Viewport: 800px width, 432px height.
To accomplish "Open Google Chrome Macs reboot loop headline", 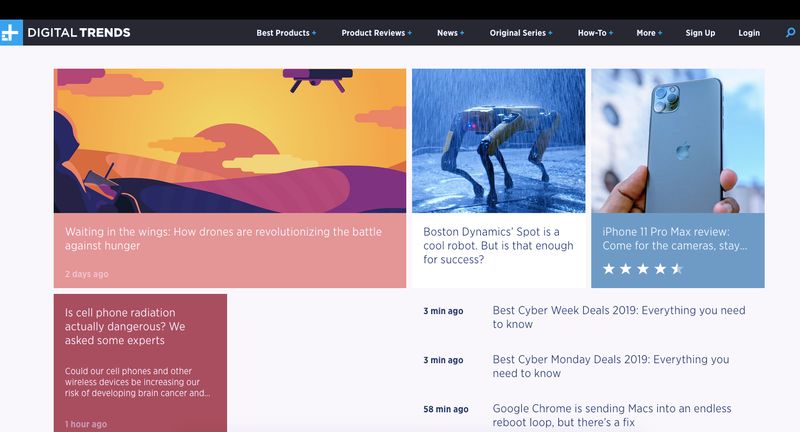I will tap(612, 415).
